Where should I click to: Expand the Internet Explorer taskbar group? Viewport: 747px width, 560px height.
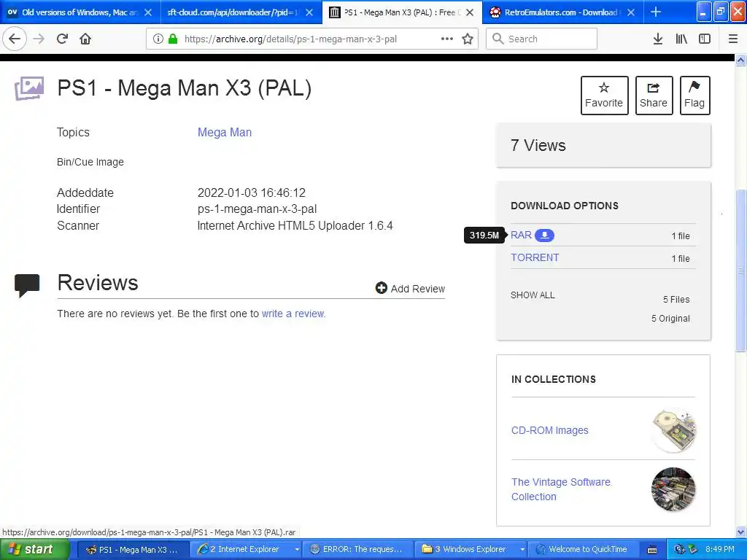coord(298,550)
